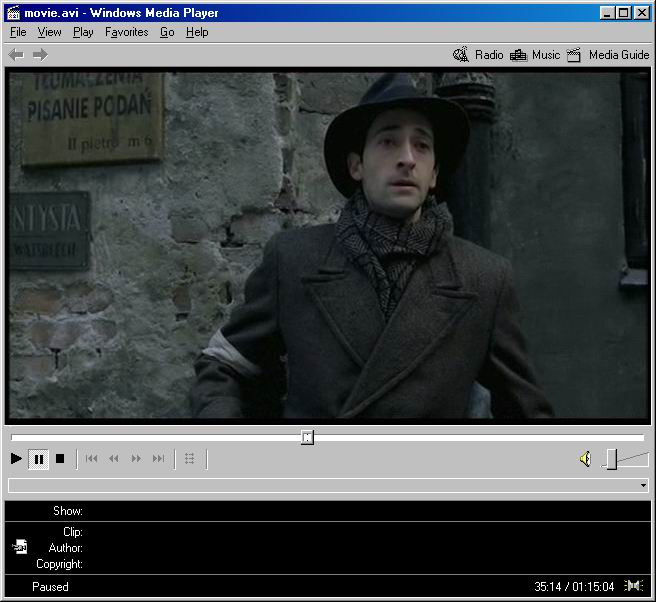
Task: Click the Windows Media Player title bar icon
Action: (13, 13)
